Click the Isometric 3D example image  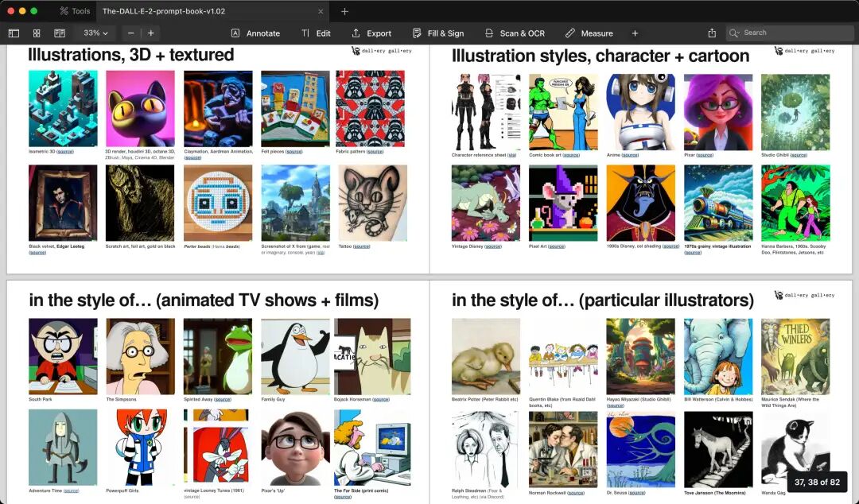(x=63, y=108)
